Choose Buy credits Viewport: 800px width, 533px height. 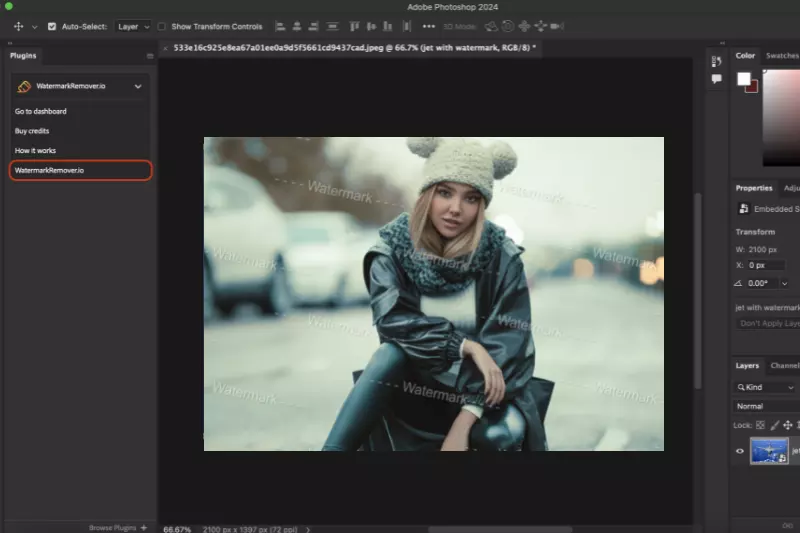32,131
